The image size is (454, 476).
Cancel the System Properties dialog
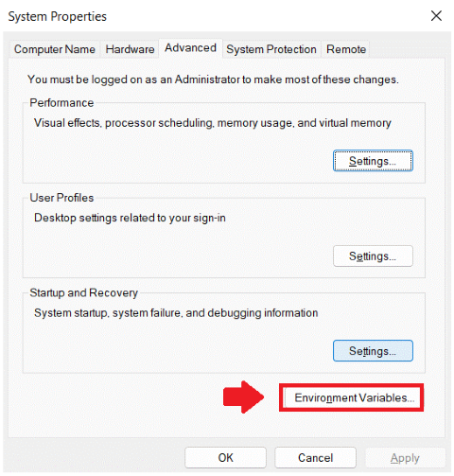[315, 458]
